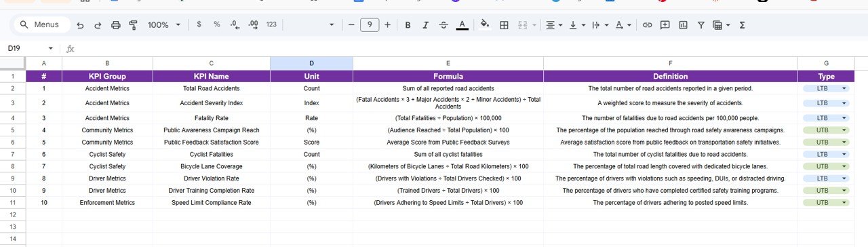The width and height of the screenshot is (868, 247).
Task: Select the Unit cell reading Index
Action: 311,103
